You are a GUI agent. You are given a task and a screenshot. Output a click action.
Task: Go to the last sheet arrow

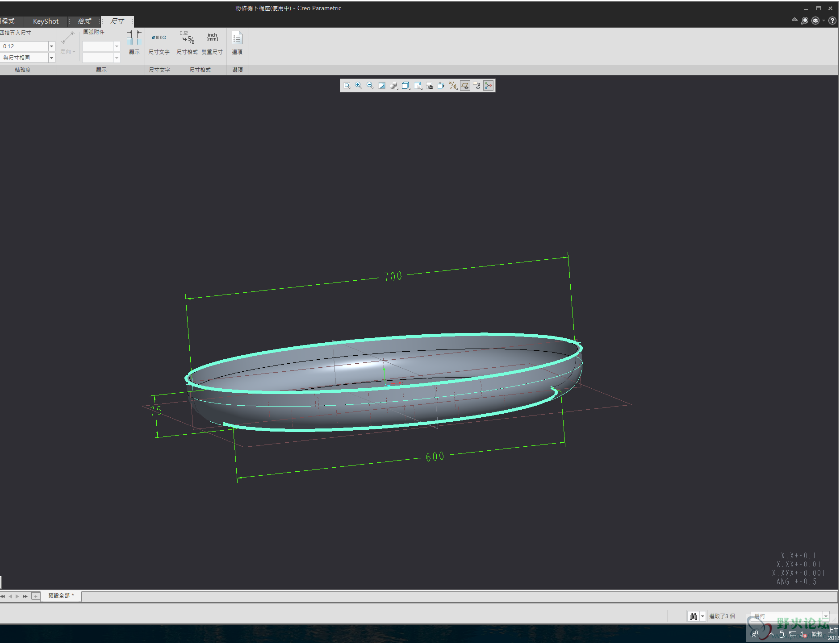tap(25, 596)
